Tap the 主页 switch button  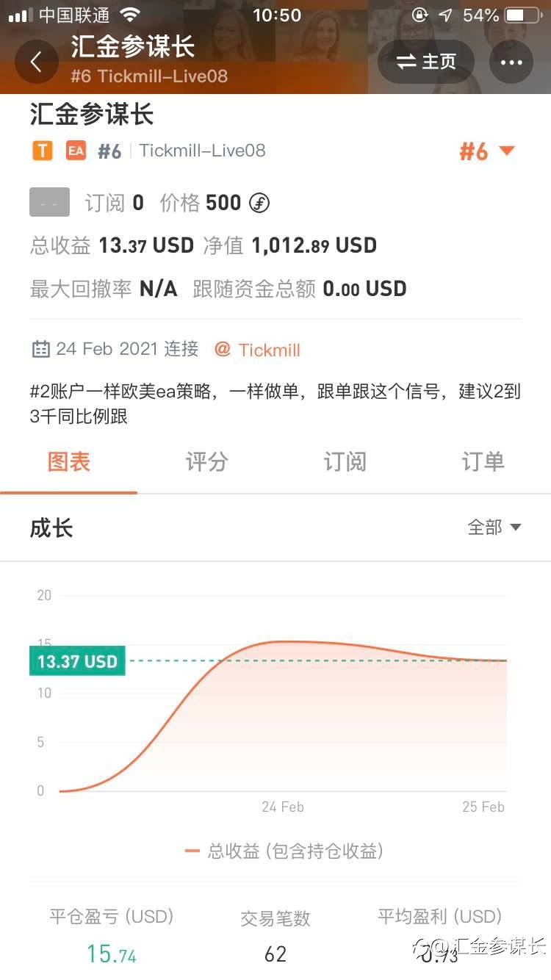pyautogui.click(x=427, y=62)
